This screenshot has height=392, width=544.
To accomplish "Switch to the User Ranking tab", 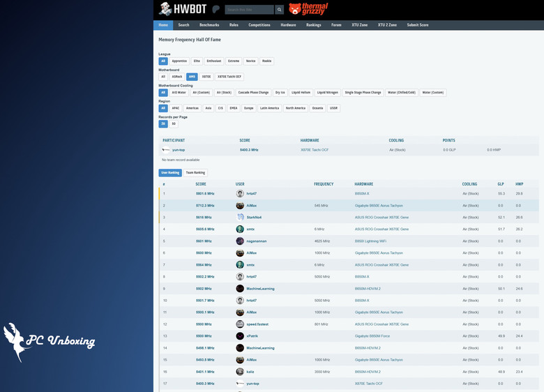I will click(x=170, y=173).
